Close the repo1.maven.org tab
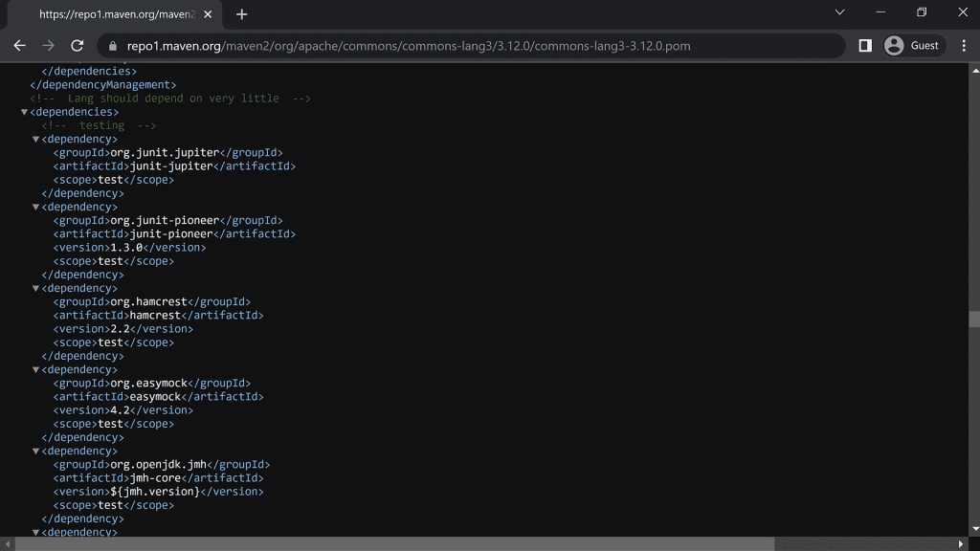The width and height of the screenshot is (980, 551). click(x=208, y=14)
